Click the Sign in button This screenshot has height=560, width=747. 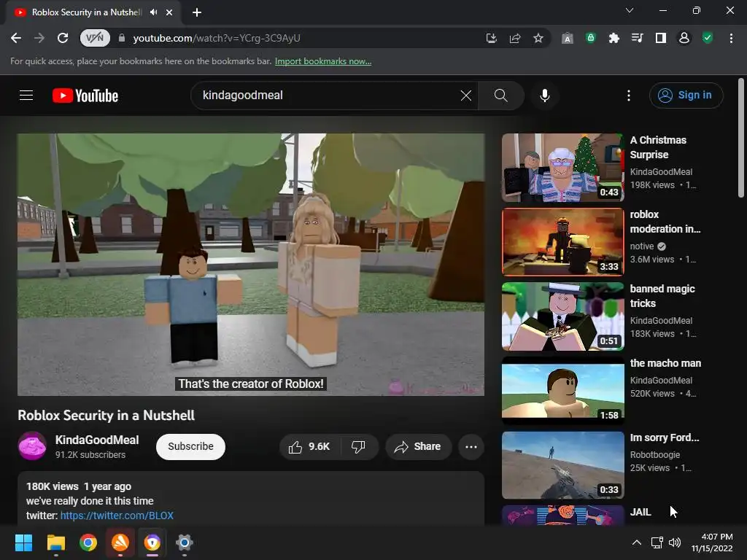(686, 96)
